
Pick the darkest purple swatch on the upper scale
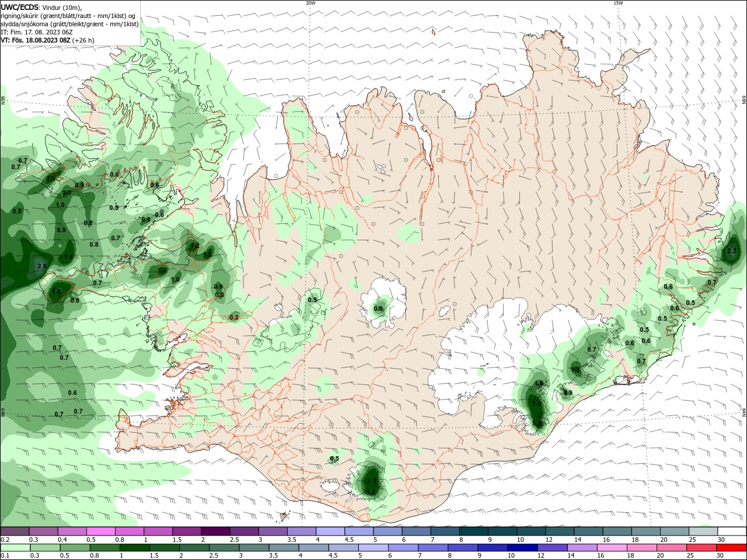tap(215, 531)
